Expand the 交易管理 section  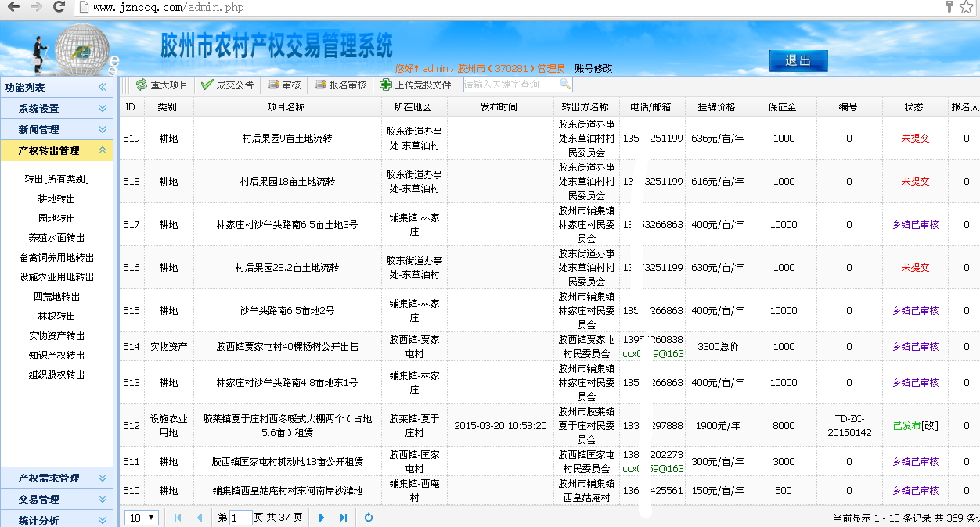56,499
